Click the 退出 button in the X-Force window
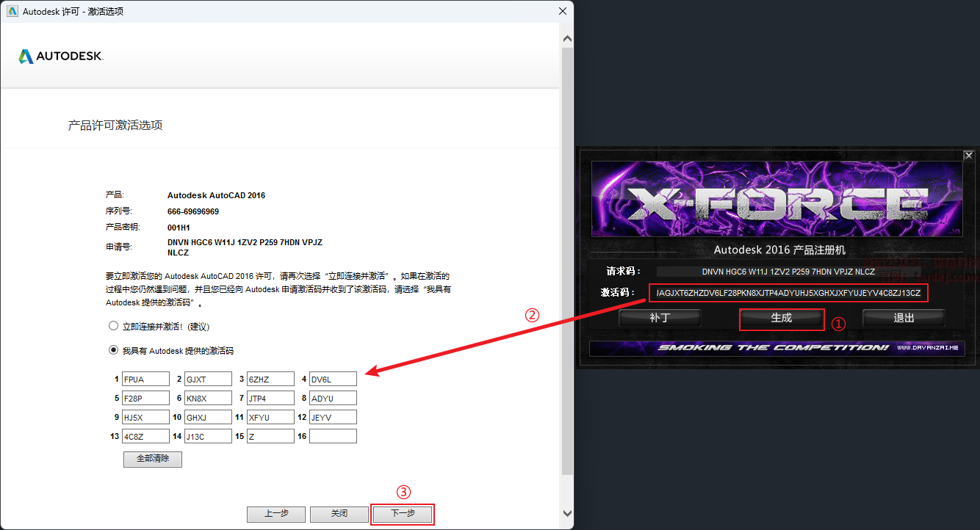 (x=904, y=318)
